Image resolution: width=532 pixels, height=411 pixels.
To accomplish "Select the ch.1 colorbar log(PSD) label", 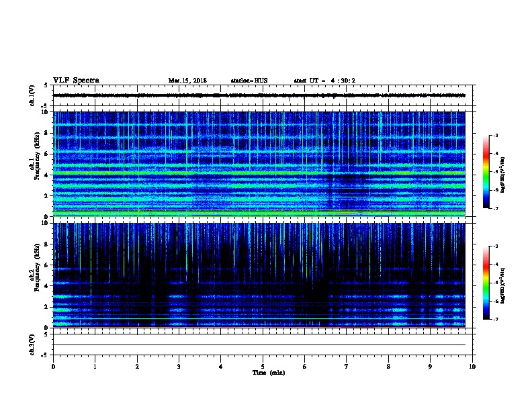I will [x=503, y=175].
